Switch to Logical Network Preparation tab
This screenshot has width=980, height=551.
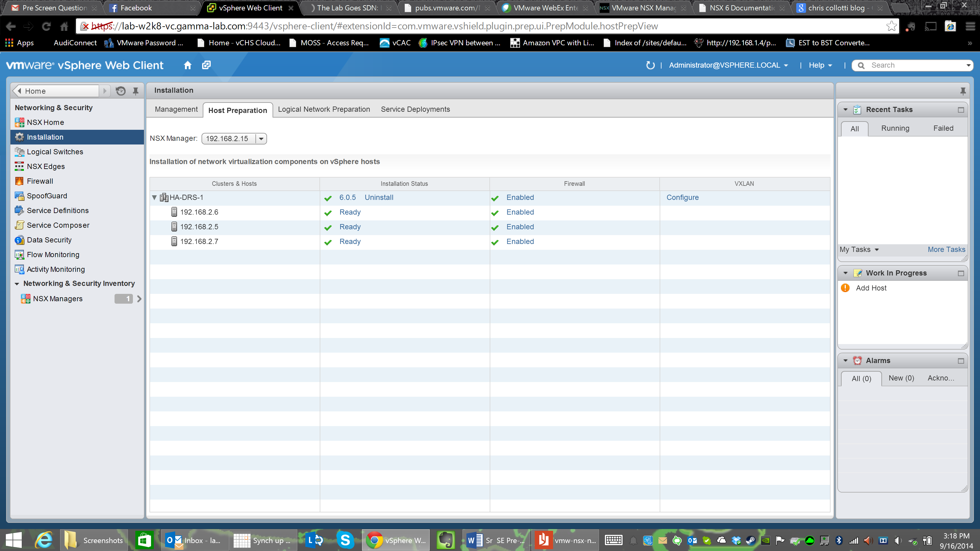[x=324, y=110]
